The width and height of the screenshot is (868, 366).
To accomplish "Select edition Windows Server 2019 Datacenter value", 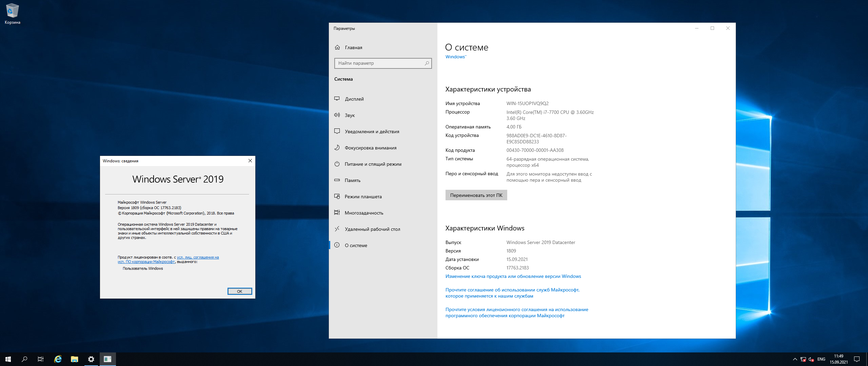I will (x=540, y=242).
